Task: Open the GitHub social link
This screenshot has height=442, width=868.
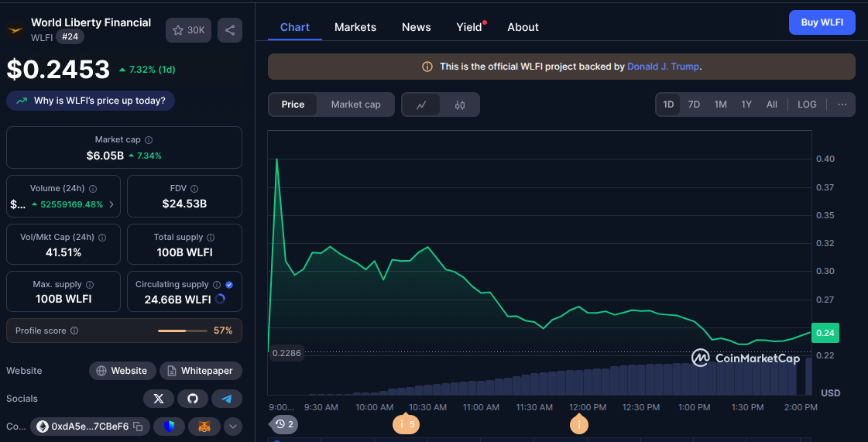Action: [193, 399]
